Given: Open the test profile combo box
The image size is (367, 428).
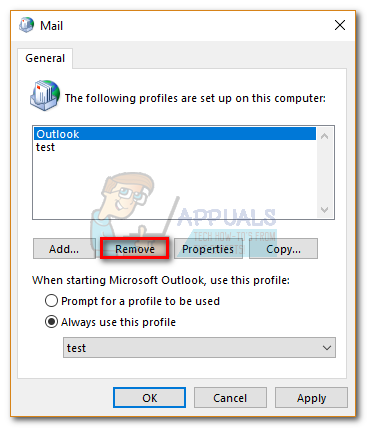Looking at the screenshot, I should [199, 348].
